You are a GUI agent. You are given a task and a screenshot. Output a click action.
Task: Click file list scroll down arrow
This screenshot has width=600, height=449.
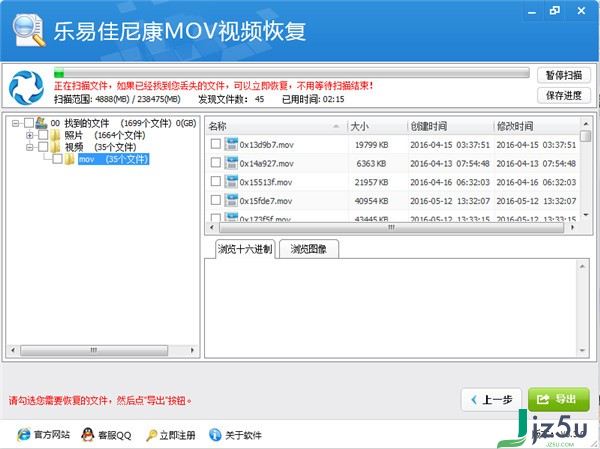coord(585,215)
